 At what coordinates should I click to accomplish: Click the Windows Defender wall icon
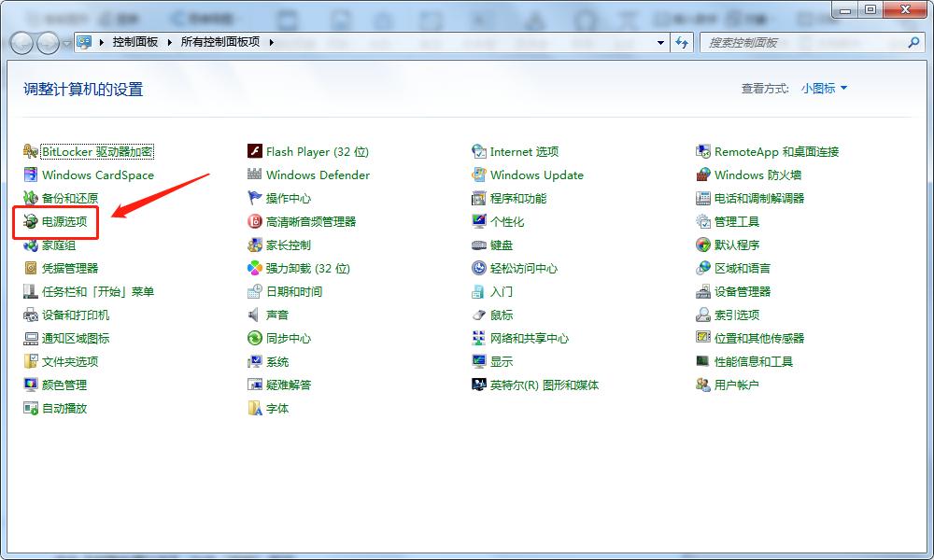[x=255, y=175]
